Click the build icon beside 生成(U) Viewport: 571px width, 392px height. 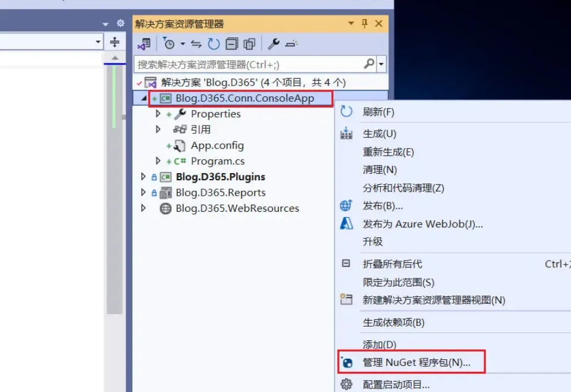(346, 133)
